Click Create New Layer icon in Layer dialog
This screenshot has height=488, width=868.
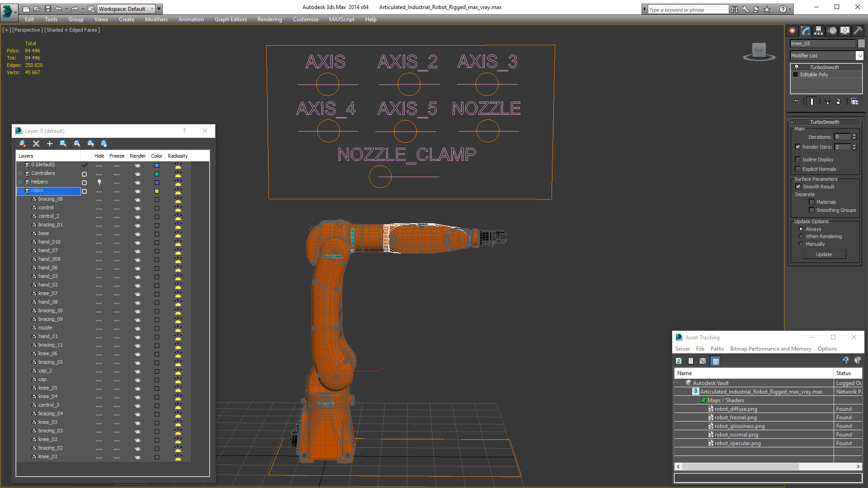pos(23,144)
